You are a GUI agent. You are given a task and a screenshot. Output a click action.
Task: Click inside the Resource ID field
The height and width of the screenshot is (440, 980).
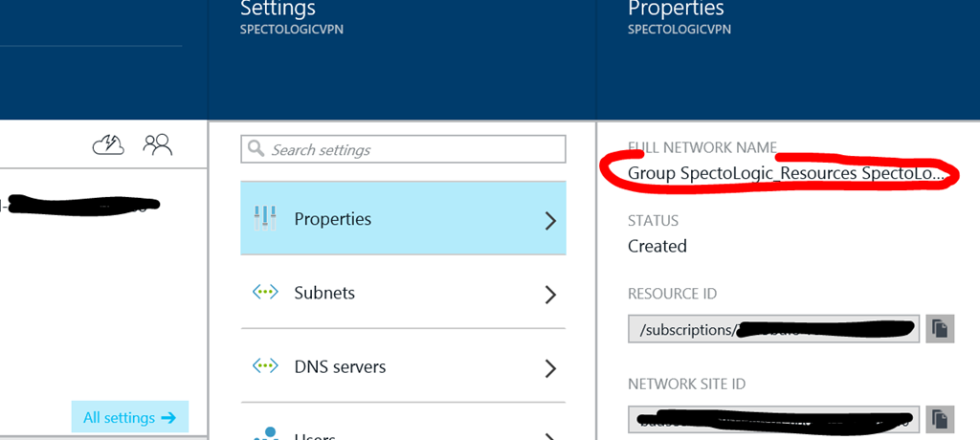(773, 329)
